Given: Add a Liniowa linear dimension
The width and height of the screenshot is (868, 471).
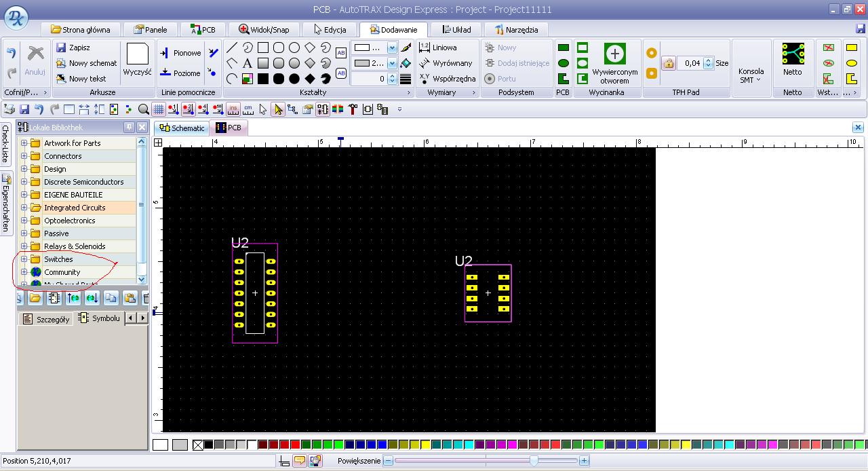Looking at the screenshot, I should click(437, 48).
